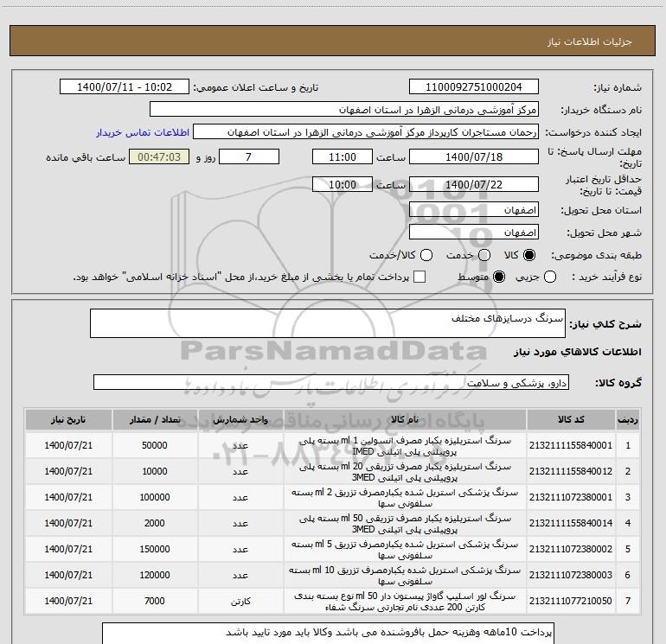Select item code 213211072380003
Viewport: 666px width, 644px height.
point(571,575)
